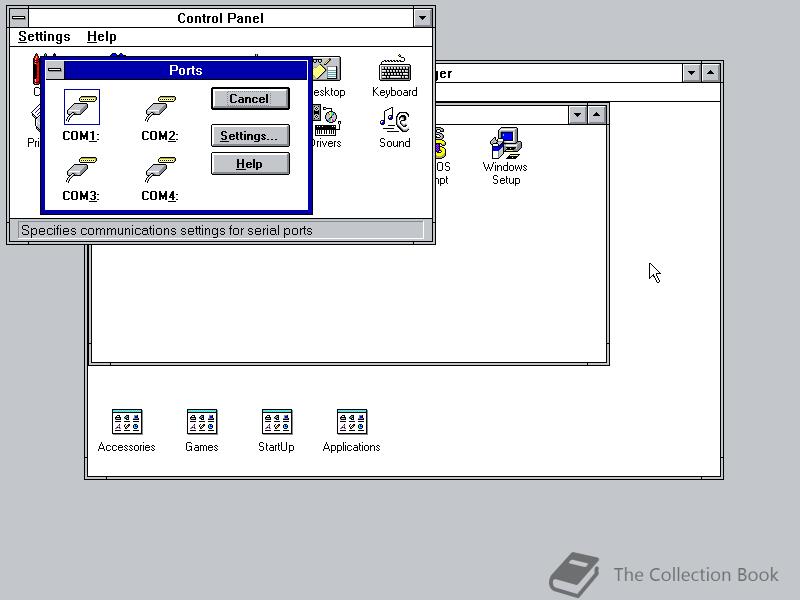Launch Windows Setup in Program Manager

pyautogui.click(x=505, y=156)
